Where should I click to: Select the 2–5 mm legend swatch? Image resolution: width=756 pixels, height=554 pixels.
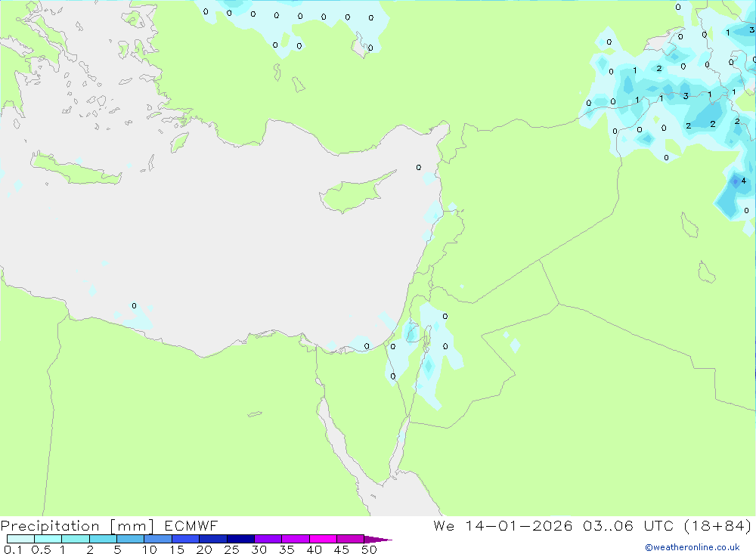point(103,539)
